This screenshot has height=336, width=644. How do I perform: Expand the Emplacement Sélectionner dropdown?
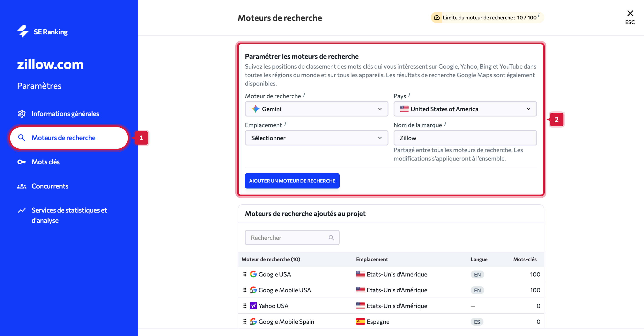tap(316, 138)
